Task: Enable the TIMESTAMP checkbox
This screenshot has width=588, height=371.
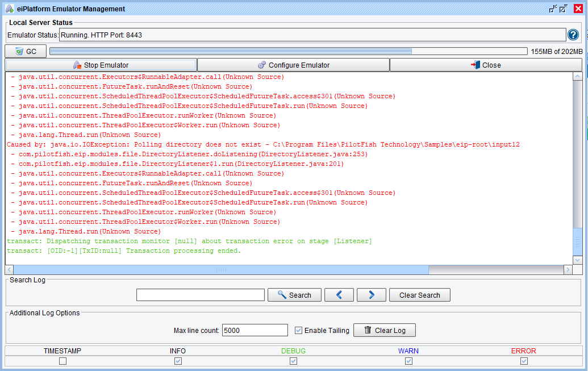Action: click(62, 361)
